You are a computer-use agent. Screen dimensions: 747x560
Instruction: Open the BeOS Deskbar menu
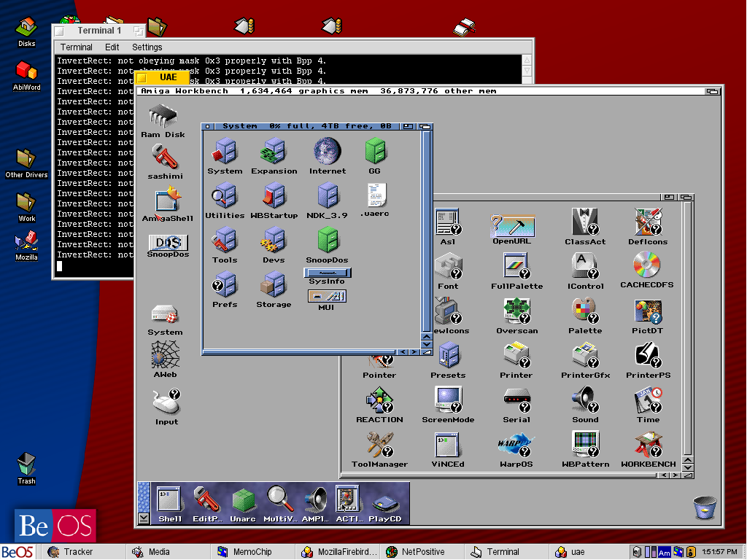click(x=18, y=552)
